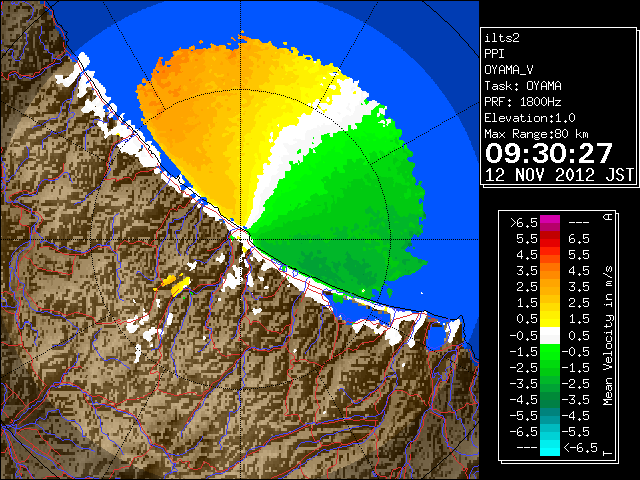Click the timestamp 09:30:27
The width and height of the screenshot is (640, 480).
(x=548, y=153)
